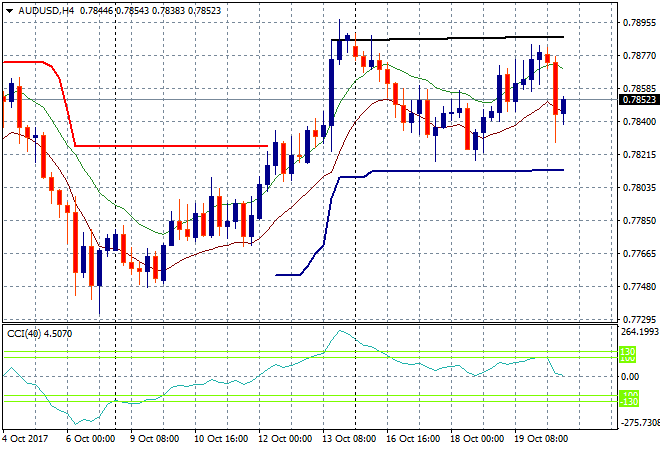Click the 264.1993 CCI scale value
The width and height of the screenshot is (660, 450).
pos(640,332)
